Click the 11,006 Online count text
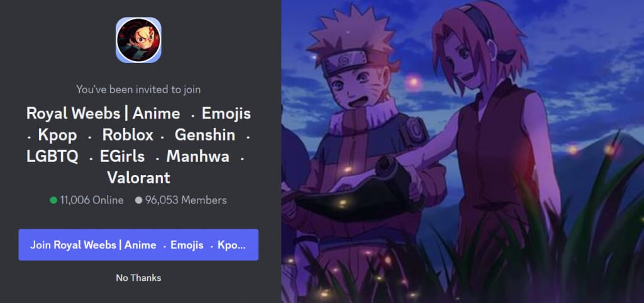The image size is (644, 303). point(92,200)
